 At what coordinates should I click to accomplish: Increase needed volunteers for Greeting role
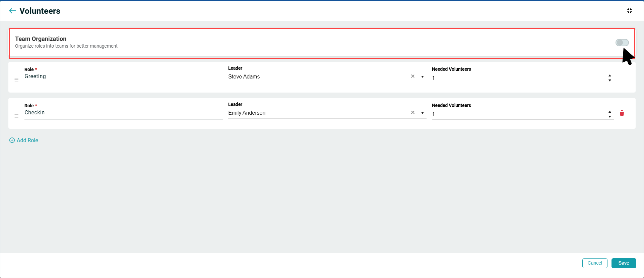(609, 76)
